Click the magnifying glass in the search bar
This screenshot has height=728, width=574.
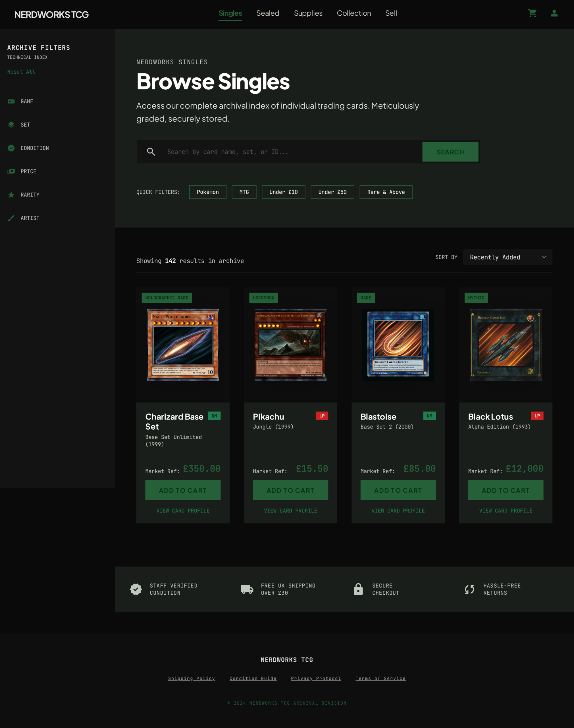click(x=151, y=152)
